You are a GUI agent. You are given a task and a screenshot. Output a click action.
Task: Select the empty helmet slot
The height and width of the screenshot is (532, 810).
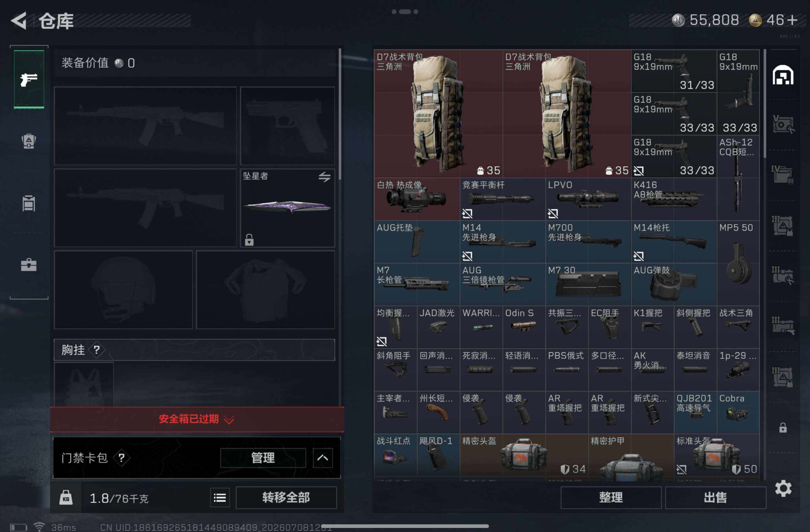click(123, 290)
